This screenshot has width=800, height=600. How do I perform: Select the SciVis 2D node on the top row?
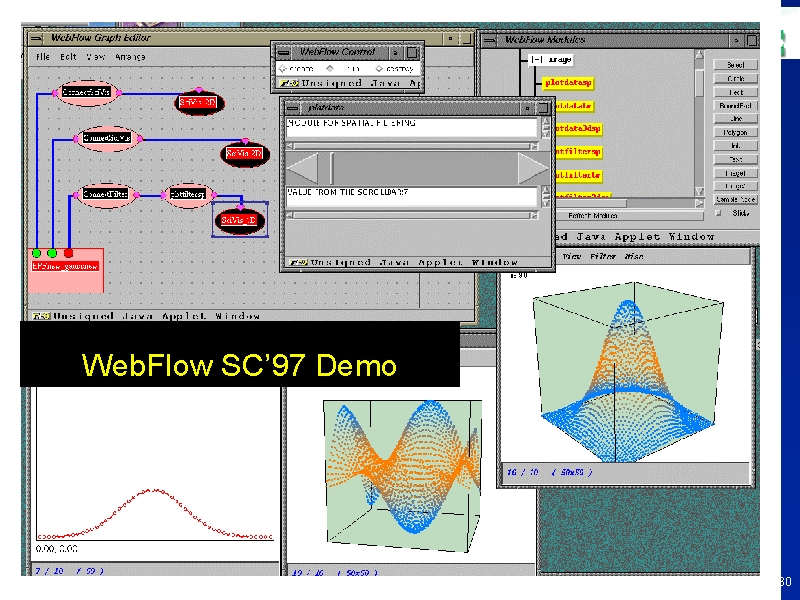pyautogui.click(x=199, y=103)
